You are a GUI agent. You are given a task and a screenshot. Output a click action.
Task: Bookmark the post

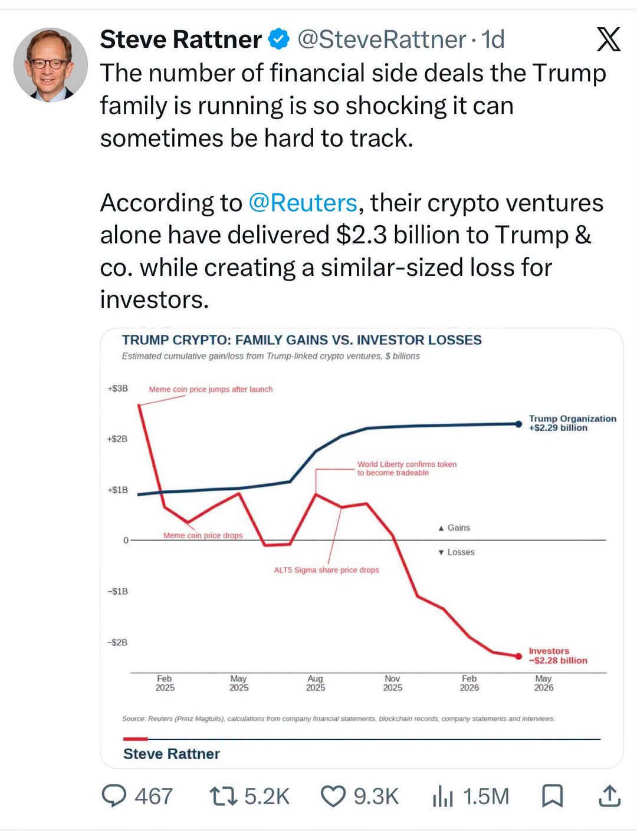point(552,796)
